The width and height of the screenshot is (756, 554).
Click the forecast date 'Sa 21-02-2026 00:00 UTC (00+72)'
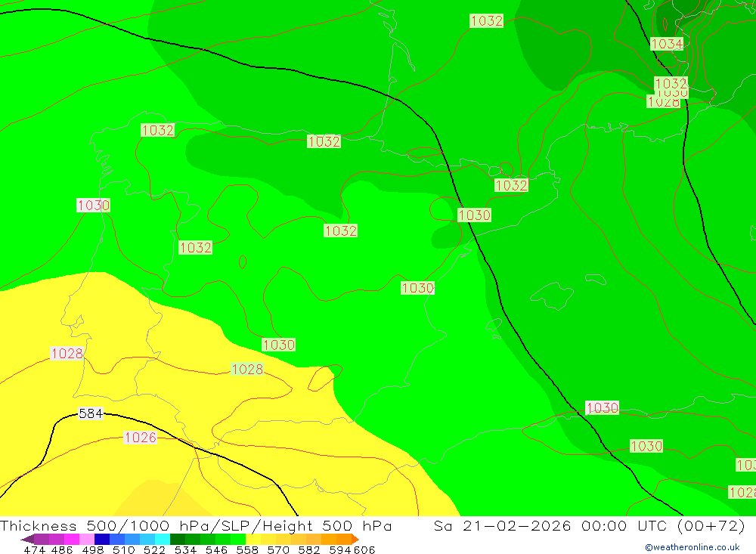pyautogui.click(x=589, y=525)
